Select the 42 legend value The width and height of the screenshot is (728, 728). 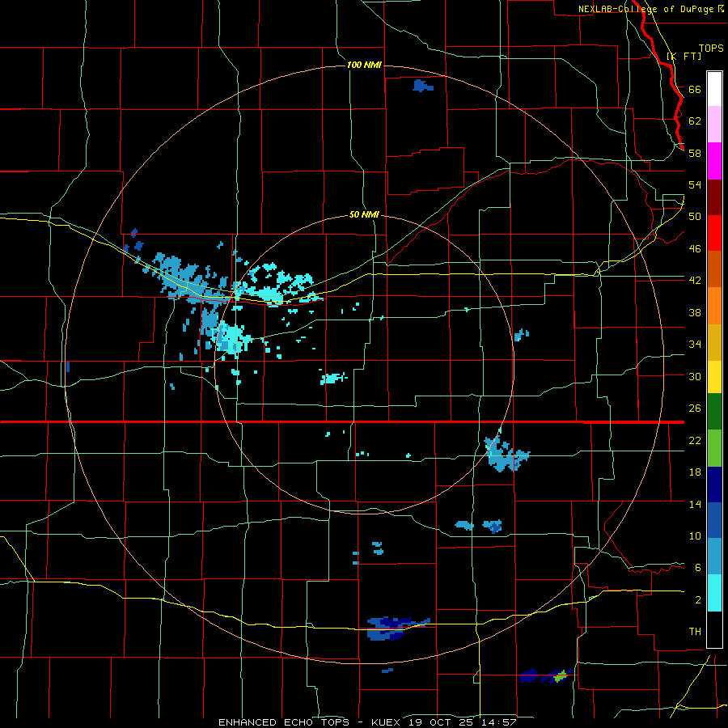pyautogui.click(x=695, y=281)
